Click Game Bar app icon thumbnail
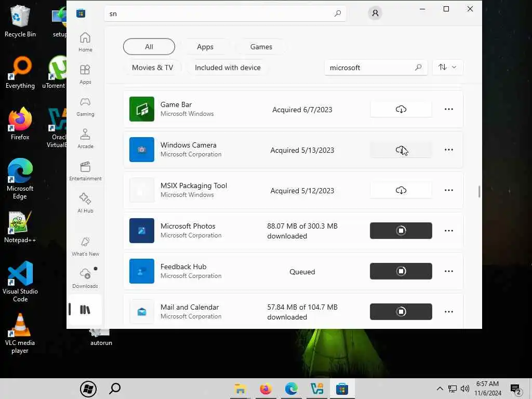 tap(142, 109)
